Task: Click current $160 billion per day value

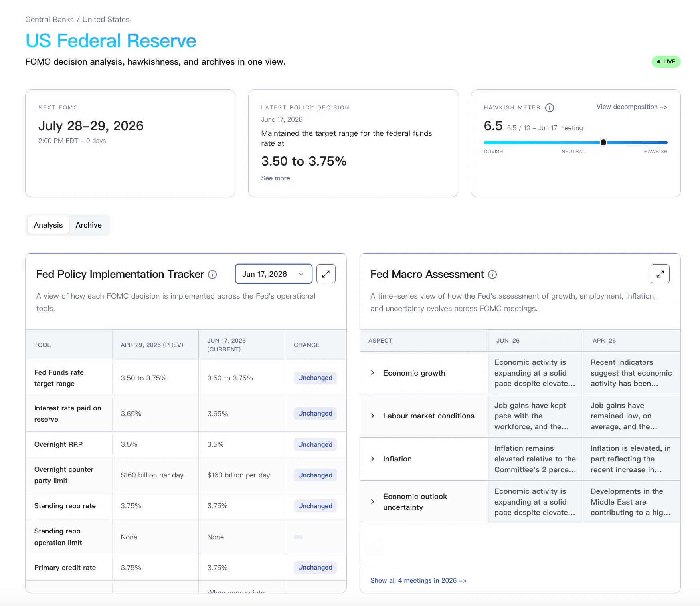Action: pyautogui.click(x=239, y=475)
